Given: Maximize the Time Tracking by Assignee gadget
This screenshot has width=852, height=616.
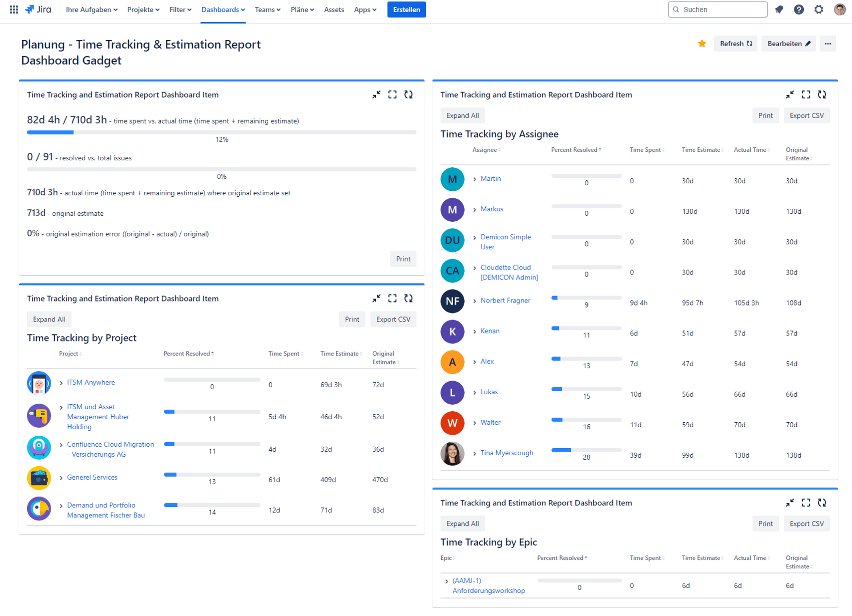Looking at the screenshot, I should click(x=806, y=95).
